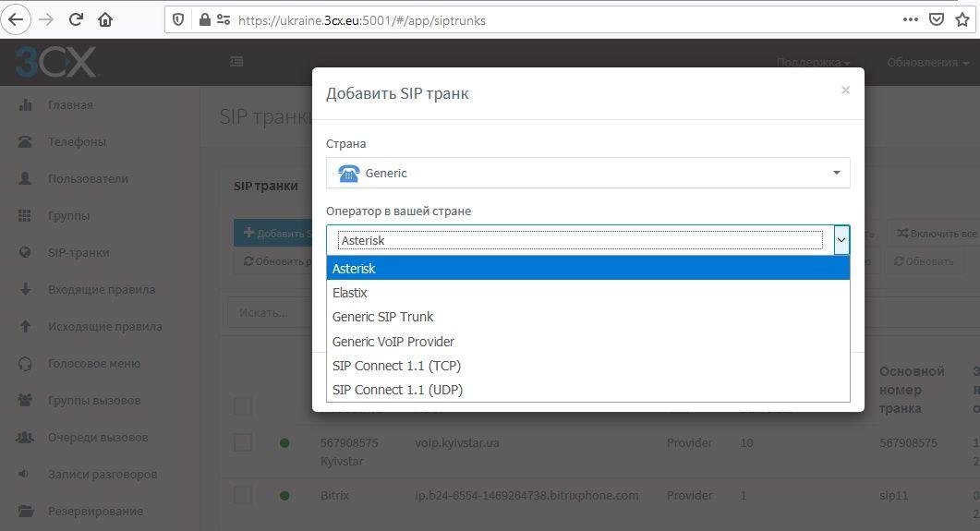Click the Искать search field

pyautogui.click(x=270, y=312)
